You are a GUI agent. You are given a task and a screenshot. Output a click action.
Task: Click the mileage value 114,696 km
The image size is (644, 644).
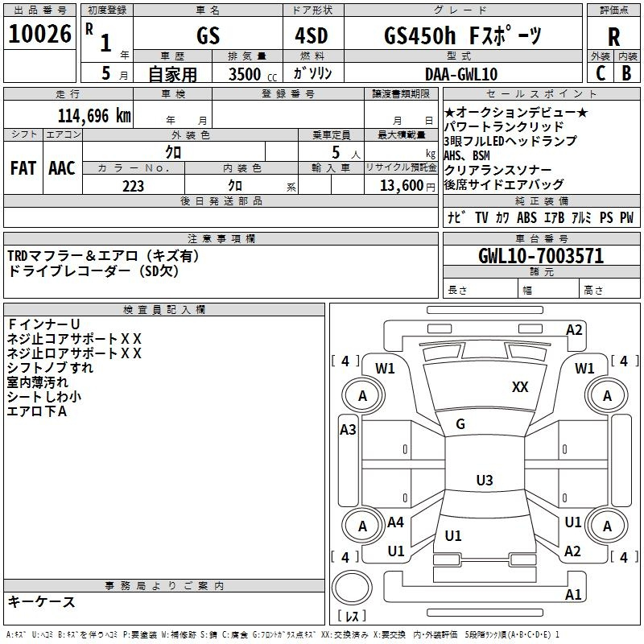94,116
